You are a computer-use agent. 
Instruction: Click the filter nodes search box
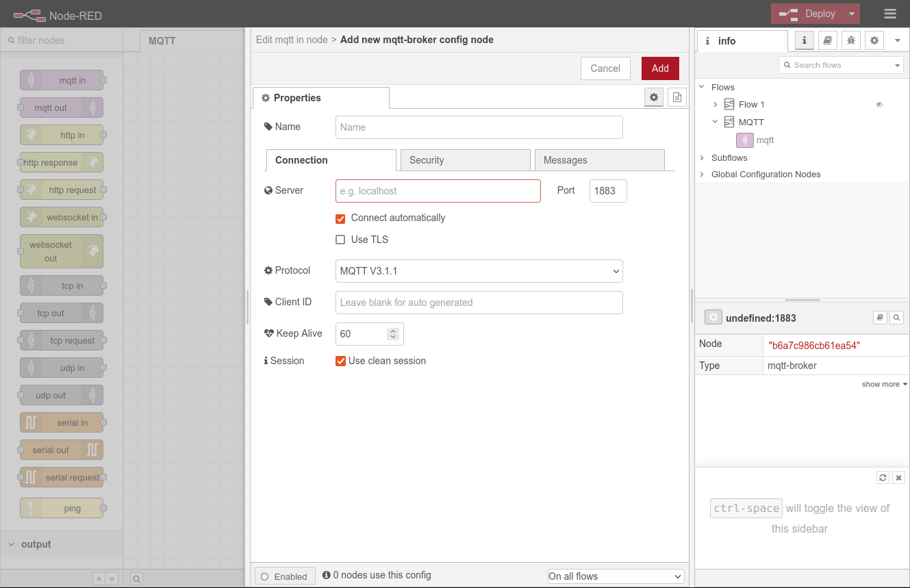[x=62, y=40]
